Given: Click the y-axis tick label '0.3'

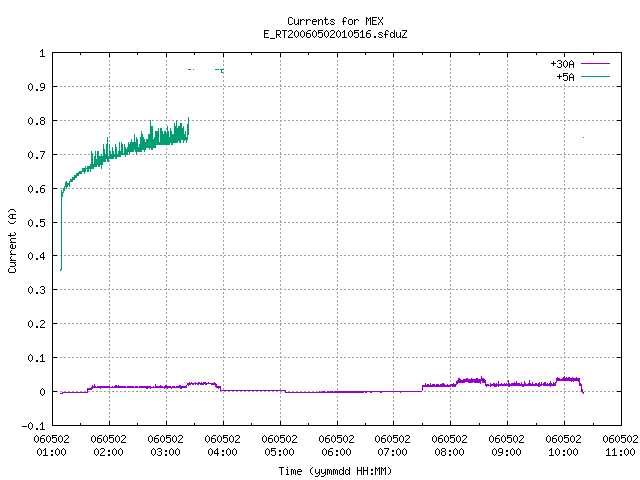Looking at the screenshot, I should (x=36, y=290).
